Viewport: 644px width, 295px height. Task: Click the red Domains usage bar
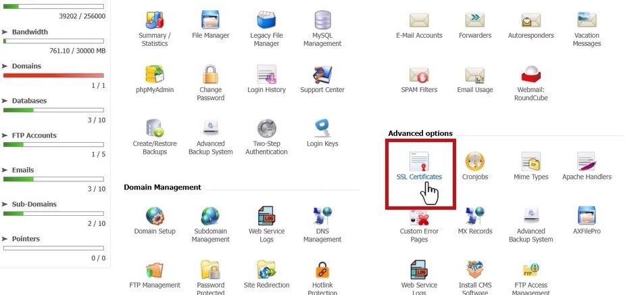(x=53, y=75)
